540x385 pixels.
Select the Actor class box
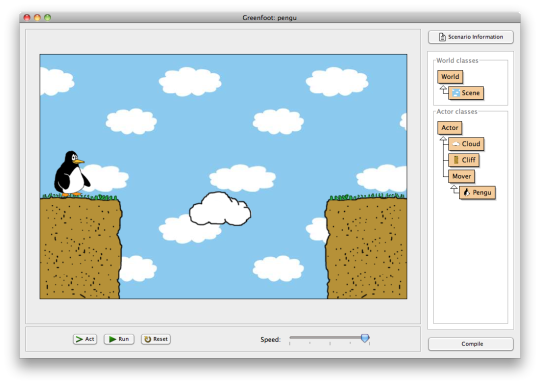coord(449,128)
